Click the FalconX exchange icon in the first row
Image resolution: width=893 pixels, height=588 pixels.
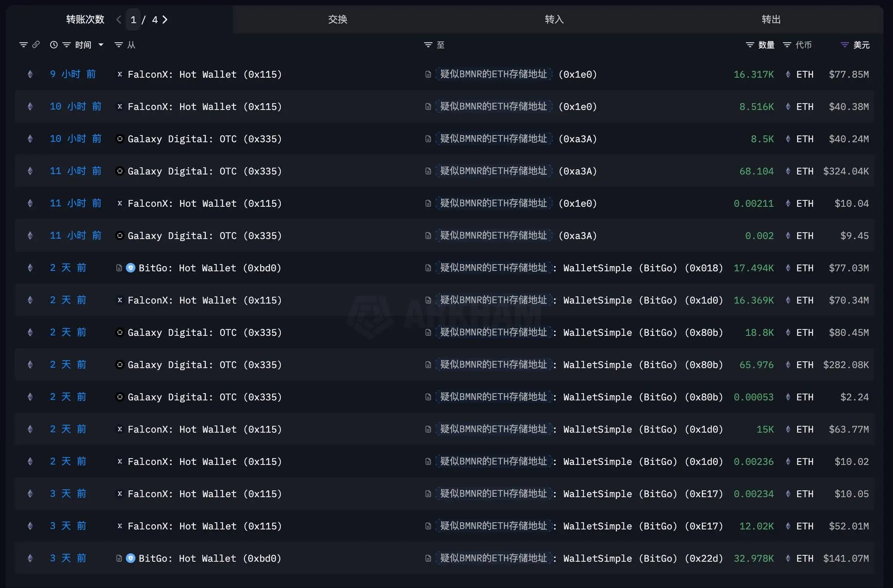tap(119, 74)
